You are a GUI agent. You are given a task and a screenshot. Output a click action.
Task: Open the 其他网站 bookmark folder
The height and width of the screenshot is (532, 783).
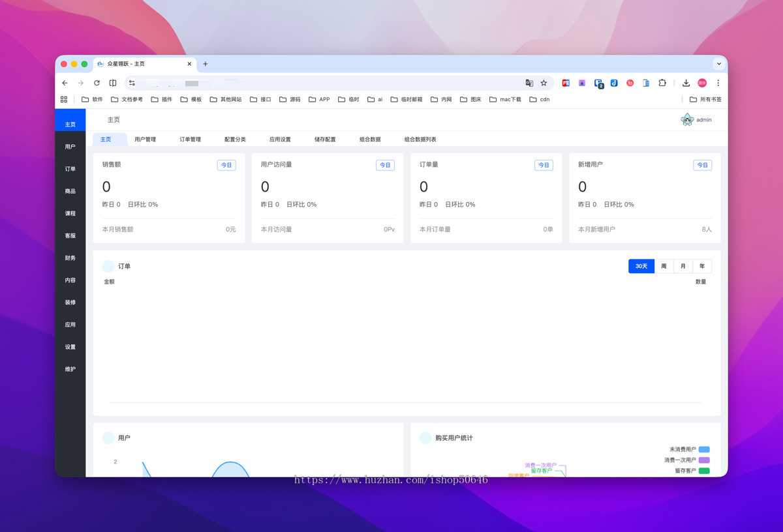pyautogui.click(x=226, y=100)
